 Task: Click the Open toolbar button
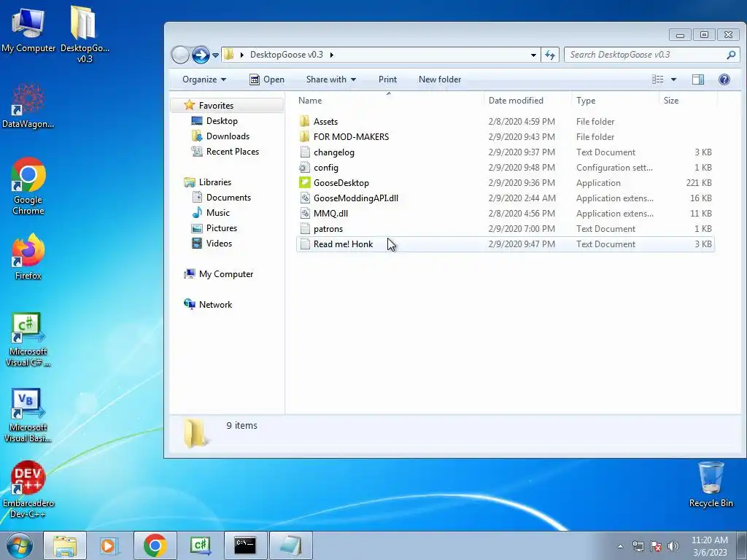[267, 79]
